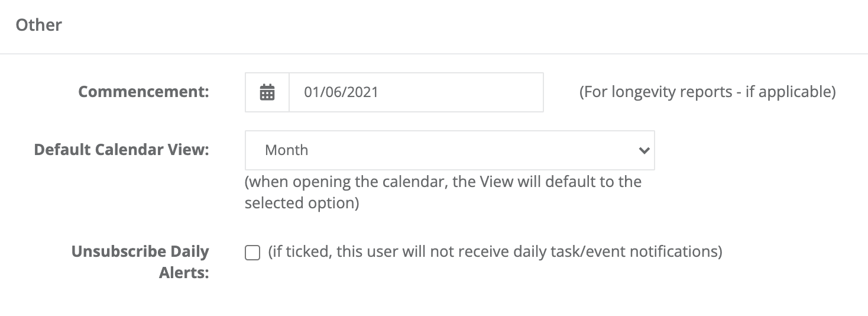Open the Default Calendar View dropdown
Viewport: 868px width, 316px height.
(x=449, y=150)
